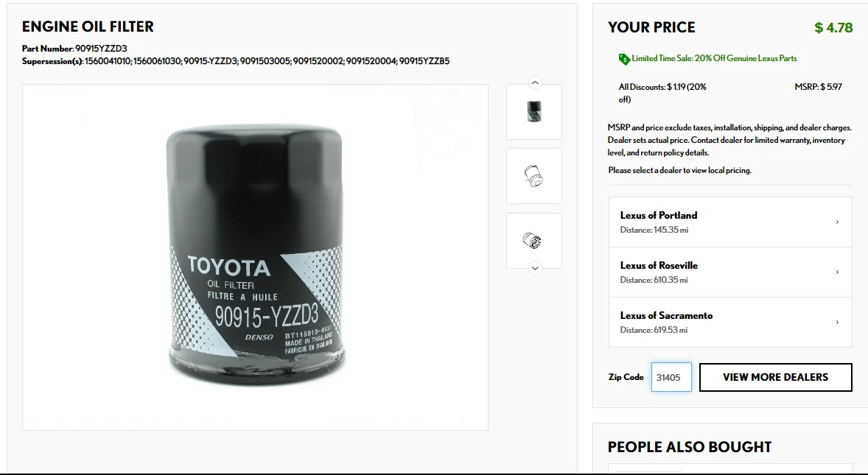Choose the Lexus of Sacramento dealer
868x475 pixels.
[x=730, y=322]
